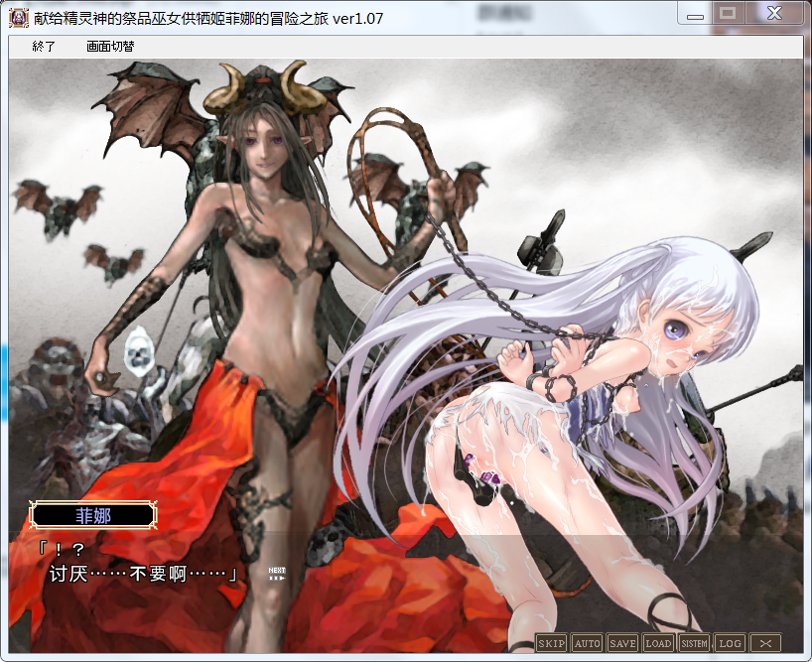
Task: Enable AUTO play mode
Action: [x=587, y=643]
